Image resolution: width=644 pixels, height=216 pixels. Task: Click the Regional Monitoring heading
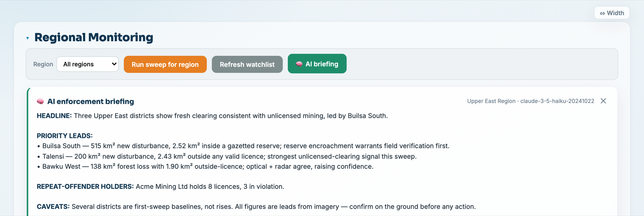point(94,38)
